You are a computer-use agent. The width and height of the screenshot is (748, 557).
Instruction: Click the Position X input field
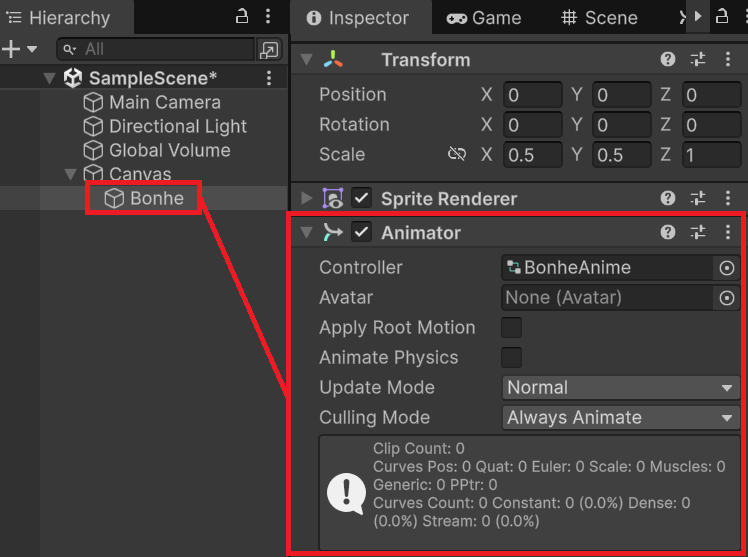pyautogui.click(x=532, y=96)
